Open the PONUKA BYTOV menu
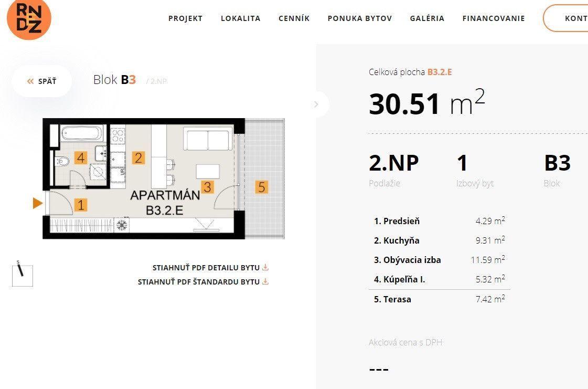588x389 pixels. coord(359,18)
